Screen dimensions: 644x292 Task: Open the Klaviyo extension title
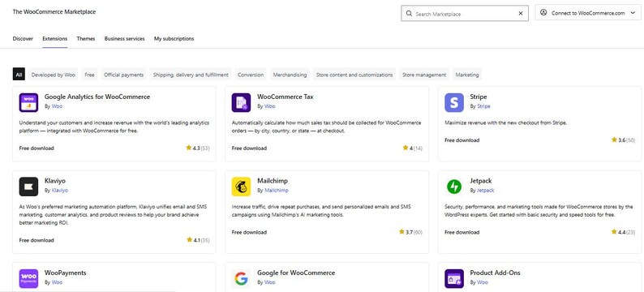pos(55,181)
